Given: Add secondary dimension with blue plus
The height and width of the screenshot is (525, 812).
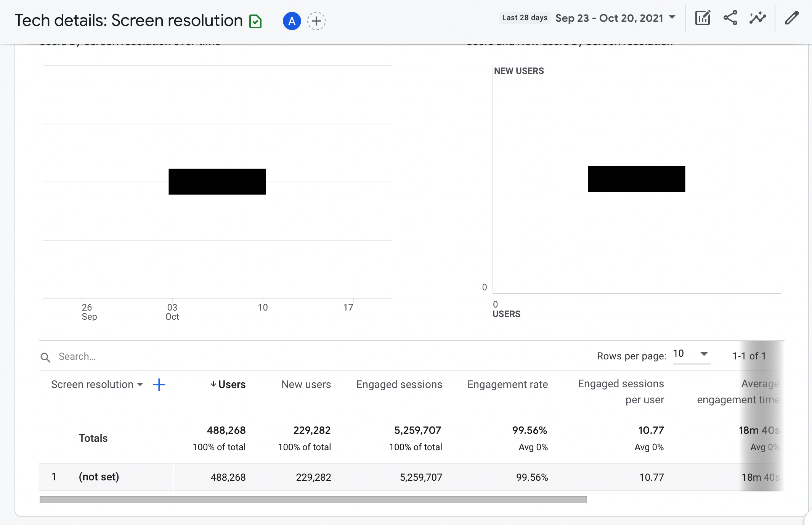Looking at the screenshot, I should [x=159, y=385].
